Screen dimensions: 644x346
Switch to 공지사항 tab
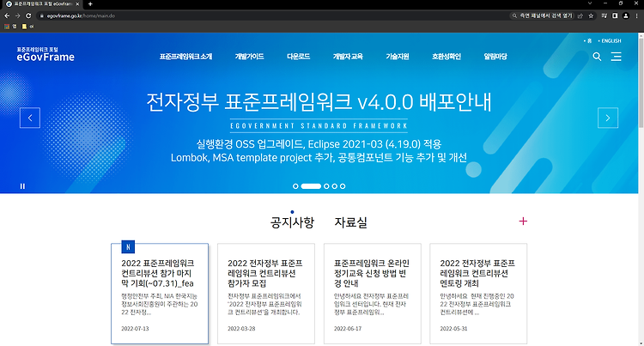tap(292, 222)
